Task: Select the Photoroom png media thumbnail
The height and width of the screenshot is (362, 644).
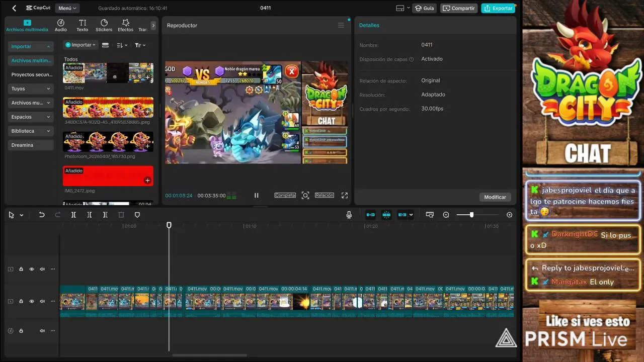Action: point(108,142)
